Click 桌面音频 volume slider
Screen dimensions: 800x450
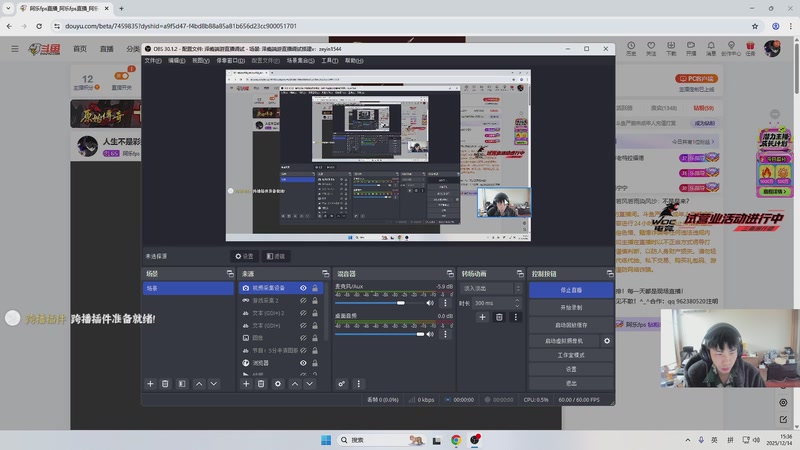point(379,334)
